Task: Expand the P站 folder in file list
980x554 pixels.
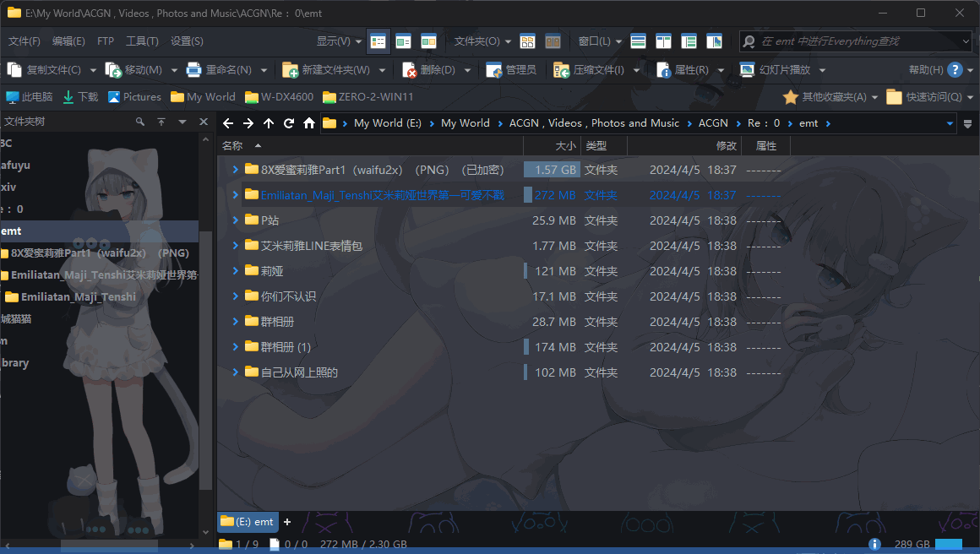Action: point(235,220)
